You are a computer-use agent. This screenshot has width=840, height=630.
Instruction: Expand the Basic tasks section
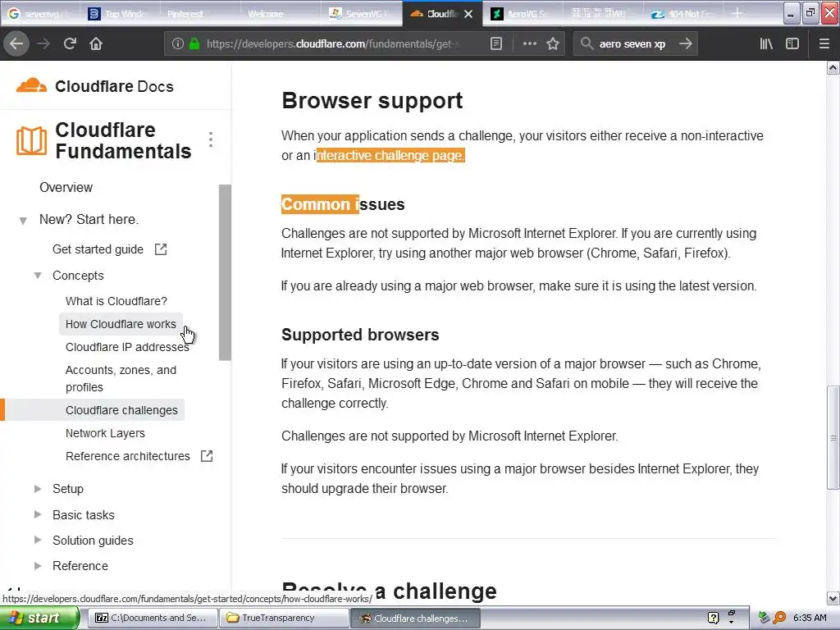click(x=38, y=514)
